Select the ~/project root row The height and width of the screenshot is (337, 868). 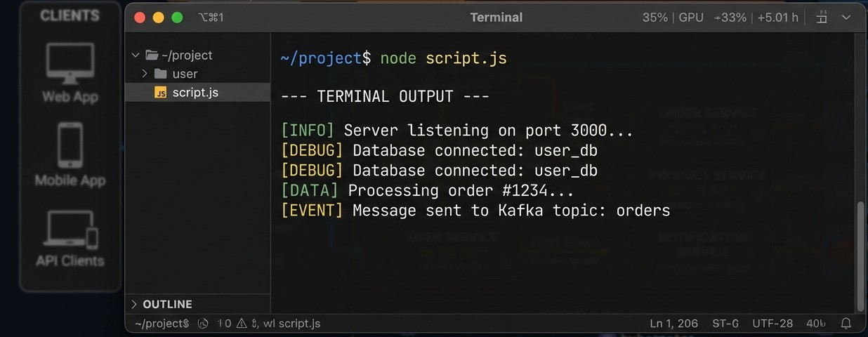pos(197,55)
